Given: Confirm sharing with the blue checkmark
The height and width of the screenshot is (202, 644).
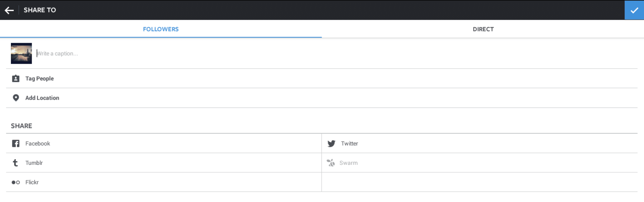Looking at the screenshot, I should point(634,10).
